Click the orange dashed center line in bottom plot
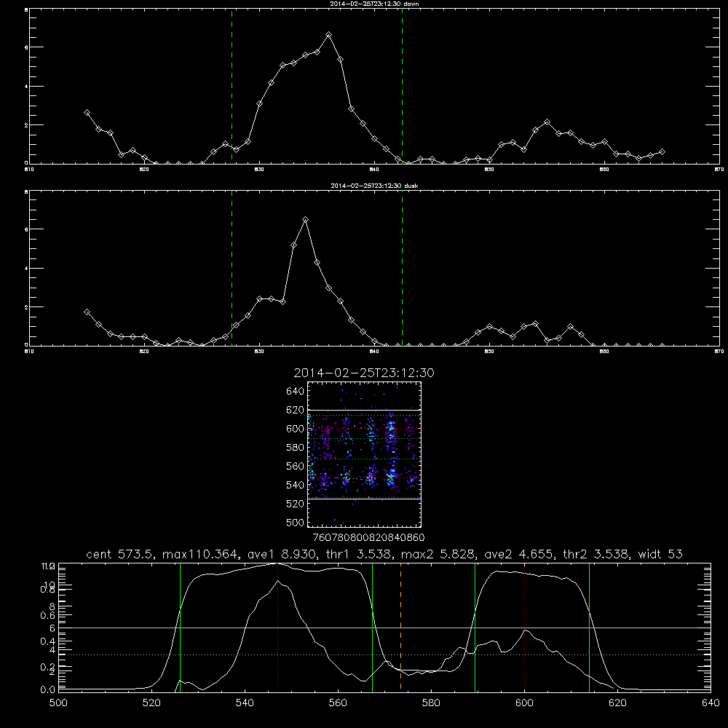Image resolution: width=728 pixels, height=728 pixels. point(400,627)
